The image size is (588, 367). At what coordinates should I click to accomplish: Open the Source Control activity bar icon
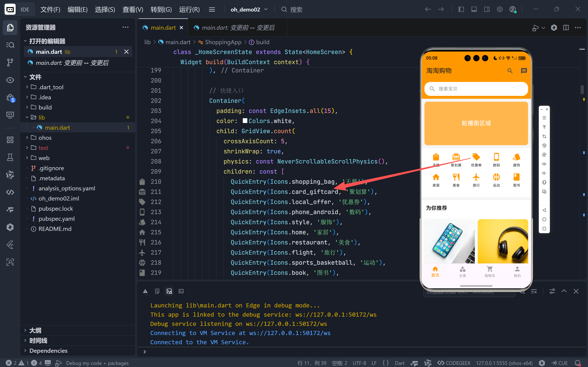pyautogui.click(x=10, y=62)
